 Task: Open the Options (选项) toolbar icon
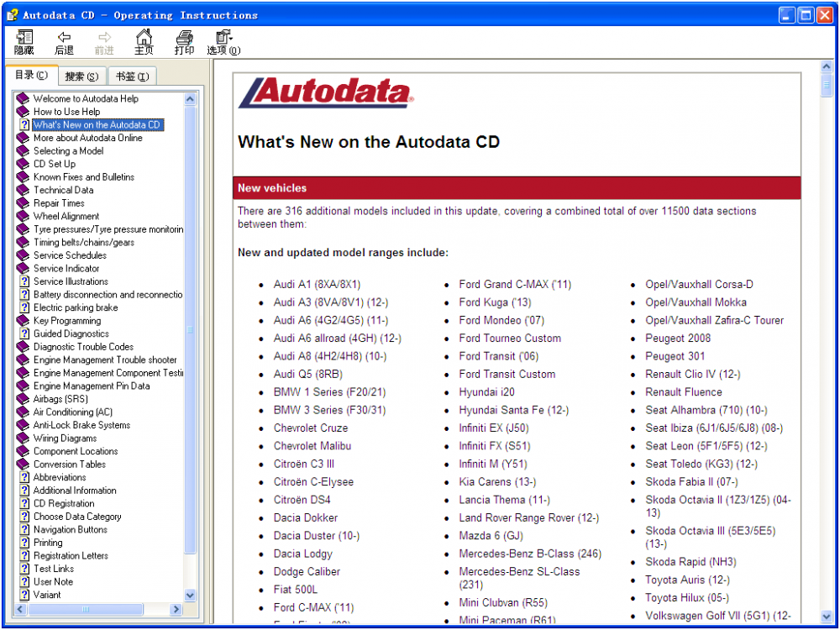(x=223, y=38)
